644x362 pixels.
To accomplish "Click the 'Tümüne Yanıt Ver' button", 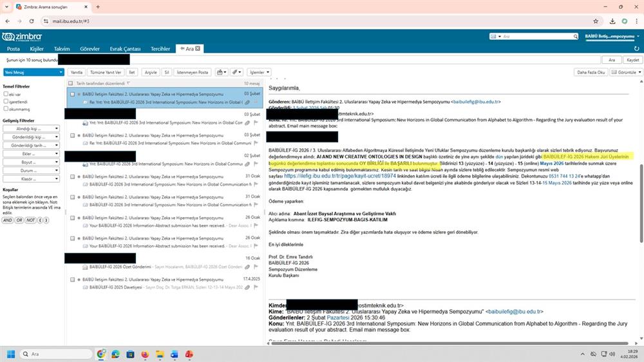I will tap(106, 72).
